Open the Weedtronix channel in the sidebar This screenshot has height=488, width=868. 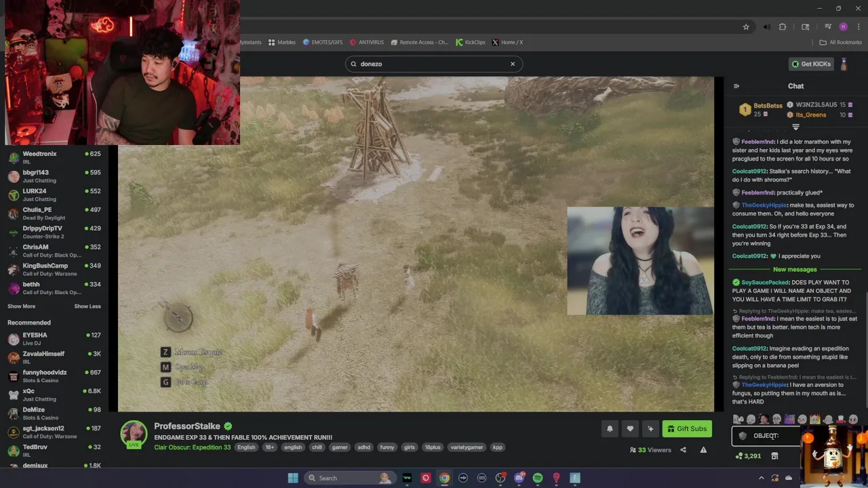pos(54,157)
